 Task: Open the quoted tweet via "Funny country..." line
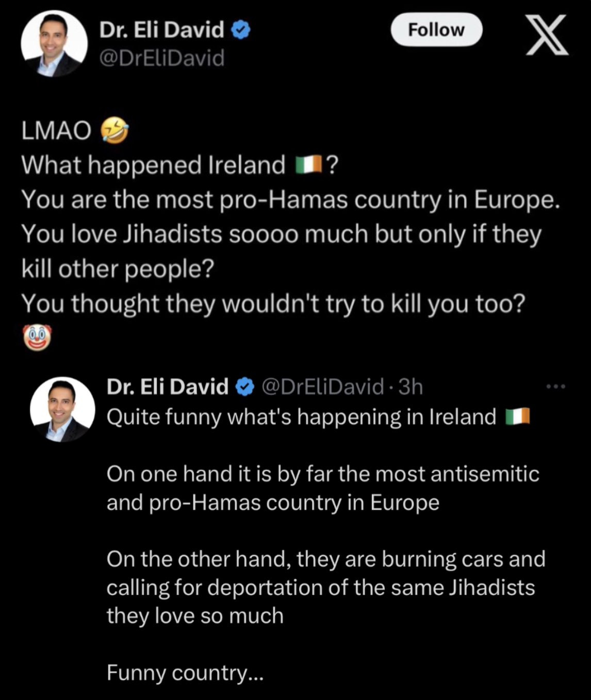coord(185,672)
